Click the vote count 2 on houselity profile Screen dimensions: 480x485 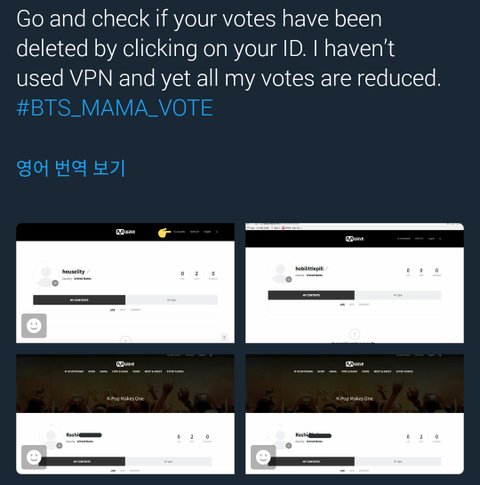tap(196, 274)
